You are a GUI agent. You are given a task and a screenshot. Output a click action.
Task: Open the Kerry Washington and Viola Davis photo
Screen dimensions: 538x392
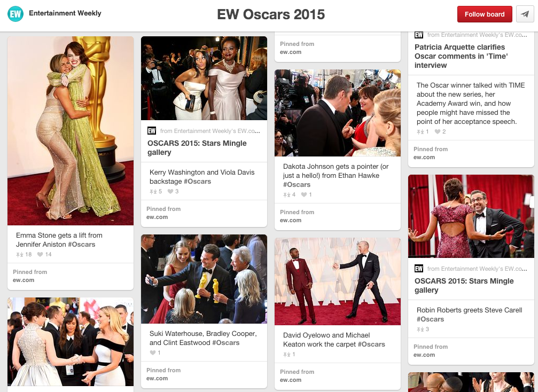coord(204,78)
